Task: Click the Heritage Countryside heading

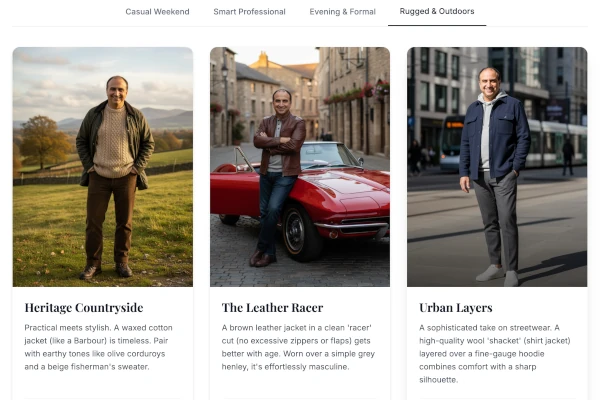Action: 84,308
